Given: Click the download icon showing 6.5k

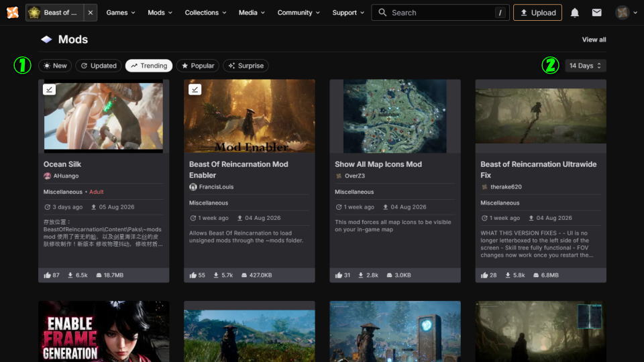Looking at the screenshot, I should (70, 275).
